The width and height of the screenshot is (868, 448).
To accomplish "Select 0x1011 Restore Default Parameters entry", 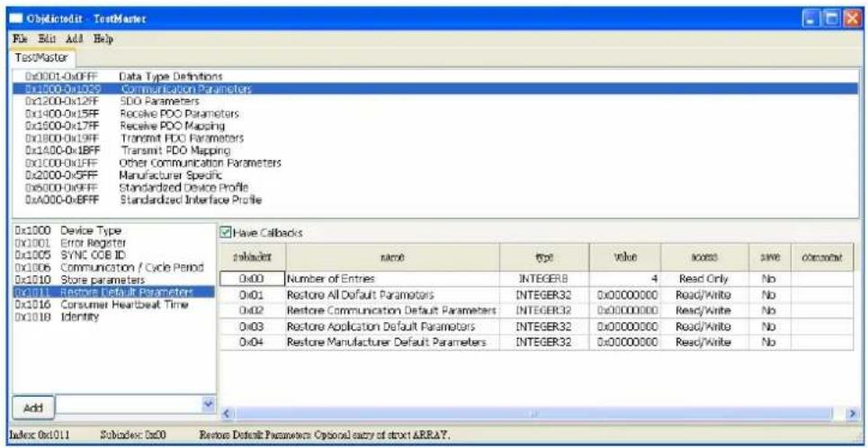I will [113, 291].
